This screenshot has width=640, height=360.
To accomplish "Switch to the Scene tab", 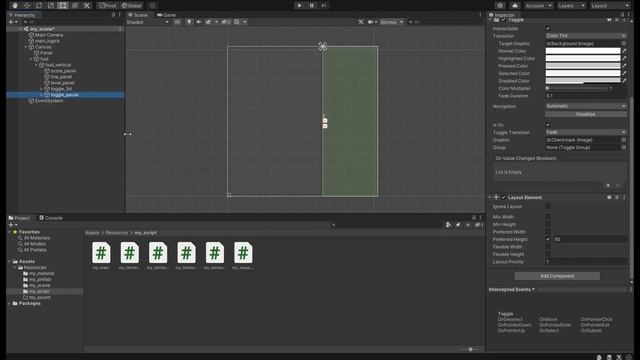I will pos(138,15).
